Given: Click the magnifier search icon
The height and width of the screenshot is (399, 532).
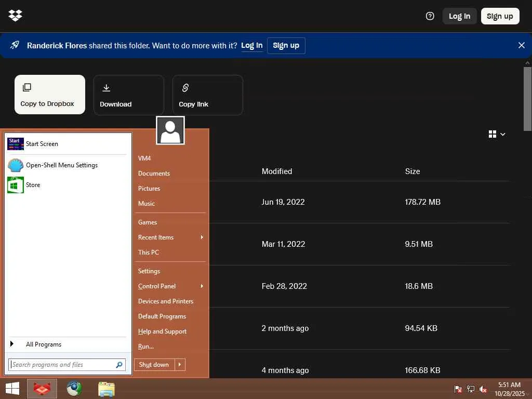Looking at the screenshot, I should pyautogui.click(x=119, y=365).
